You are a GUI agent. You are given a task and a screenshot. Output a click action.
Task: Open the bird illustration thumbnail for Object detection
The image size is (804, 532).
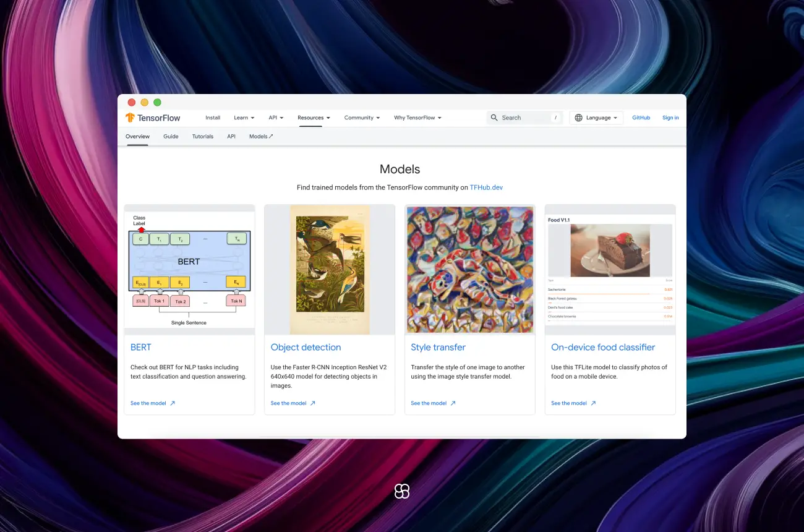pos(330,270)
